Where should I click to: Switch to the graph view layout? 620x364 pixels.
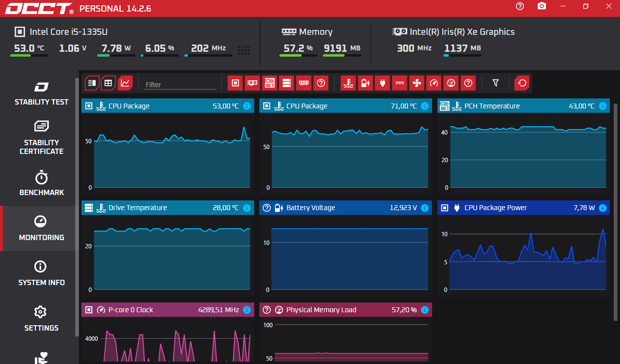pos(125,83)
